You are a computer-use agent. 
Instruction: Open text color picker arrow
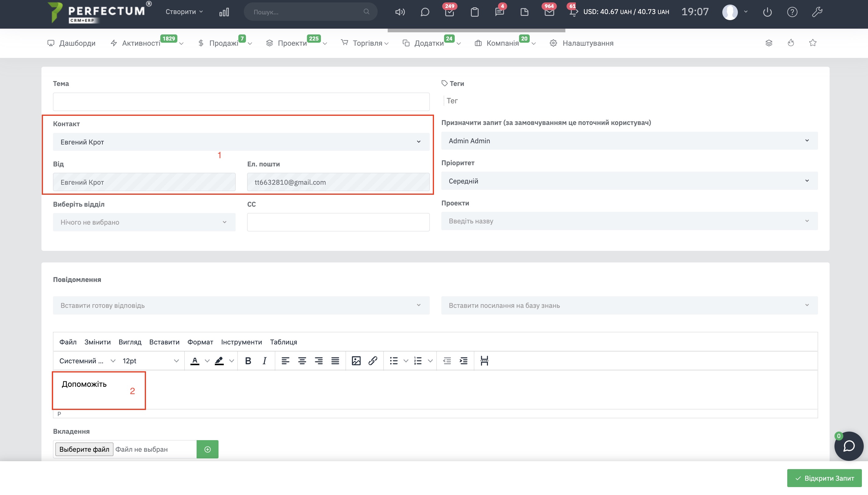[x=207, y=361]
